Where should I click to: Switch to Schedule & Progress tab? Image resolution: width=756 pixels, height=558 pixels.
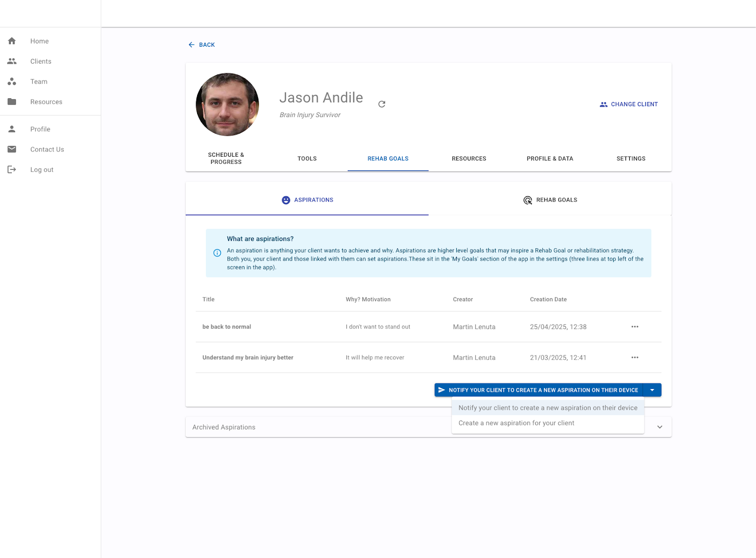(x=226, y=159)
